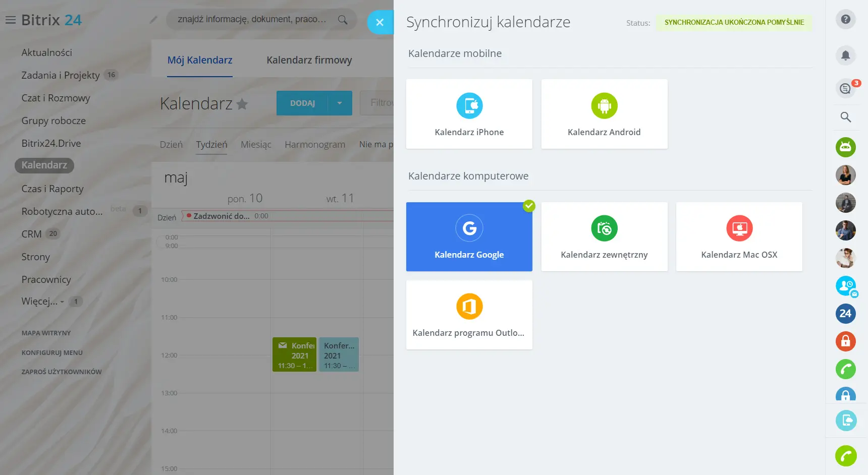The height and width of the screenshot is (475, 868).
Task: Toggle the main hamburger menu
Action: 10,20
